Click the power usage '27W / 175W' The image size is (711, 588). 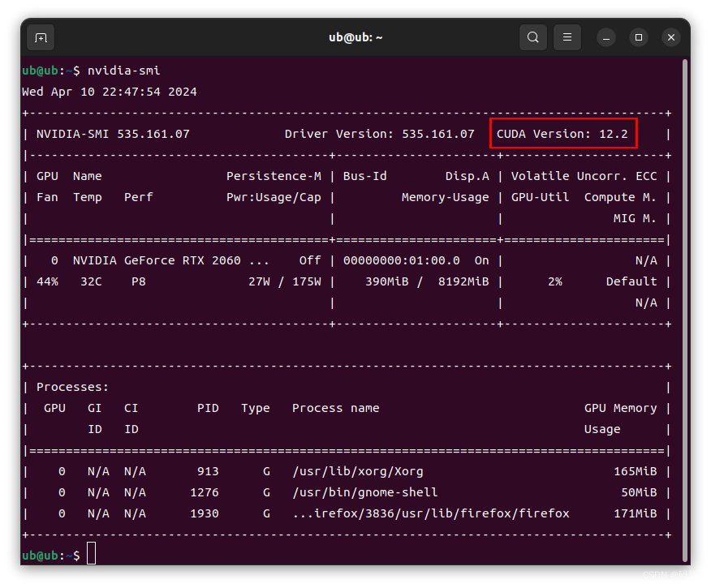[x=285, y=281]
